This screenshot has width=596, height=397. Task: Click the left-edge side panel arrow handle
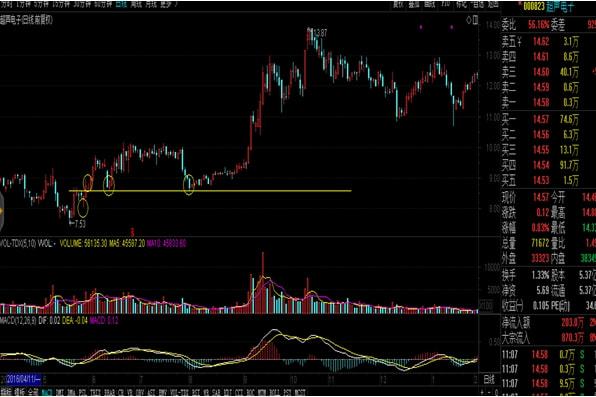point(2,211)
